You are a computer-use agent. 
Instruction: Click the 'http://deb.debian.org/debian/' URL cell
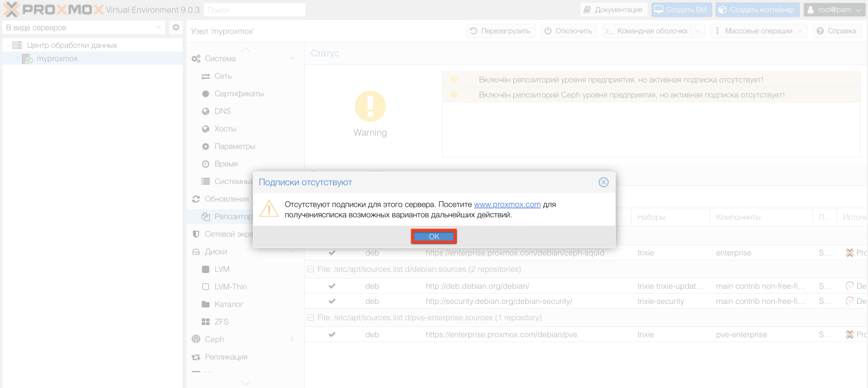click(477, 286)
